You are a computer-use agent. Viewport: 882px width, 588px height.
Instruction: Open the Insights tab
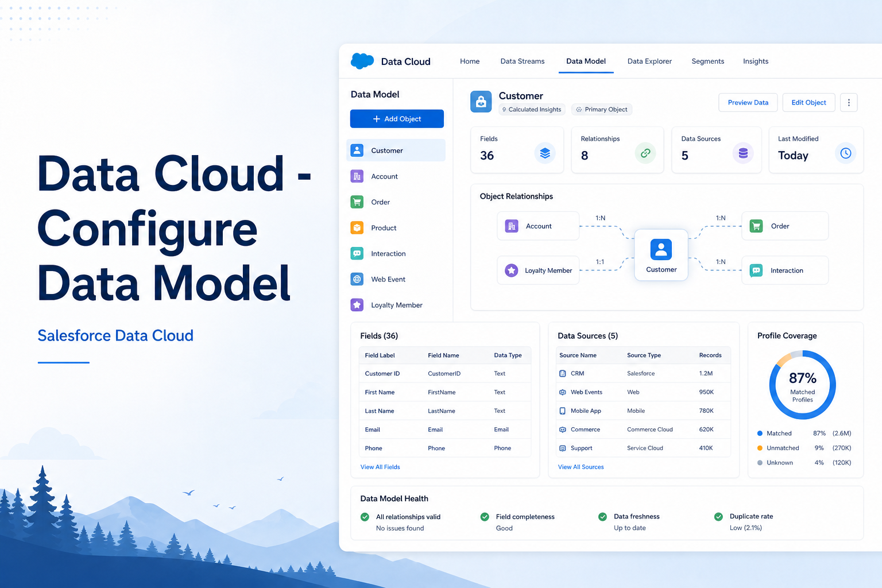pos(756,61)
